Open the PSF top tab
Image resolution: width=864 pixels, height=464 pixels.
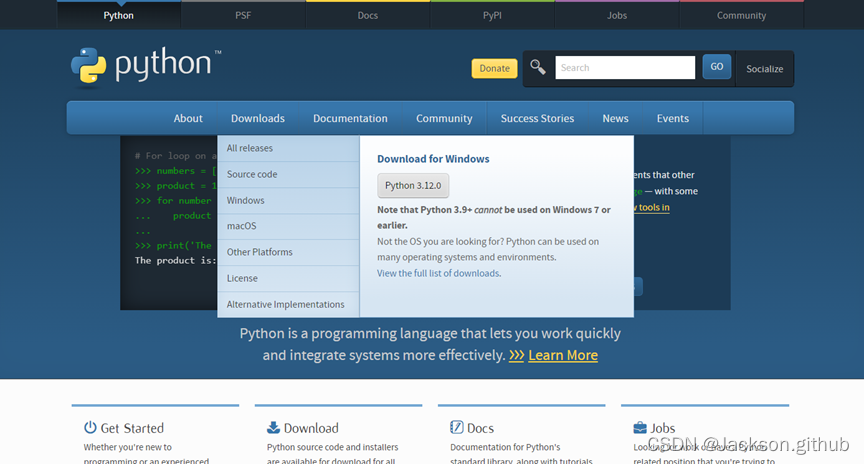pyautogui.click(x=244, y=15)
